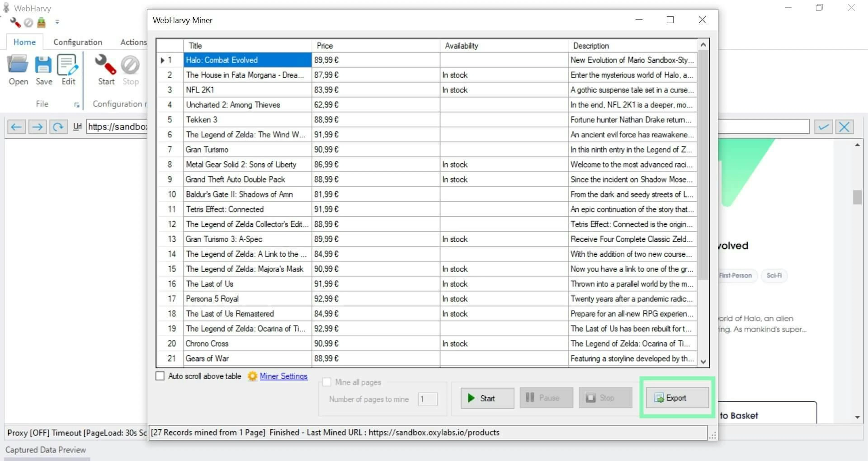Tick the Mine all pages checkbox
Image resolution: width=868 pixels, height=461 pixels.
point(326,382)
